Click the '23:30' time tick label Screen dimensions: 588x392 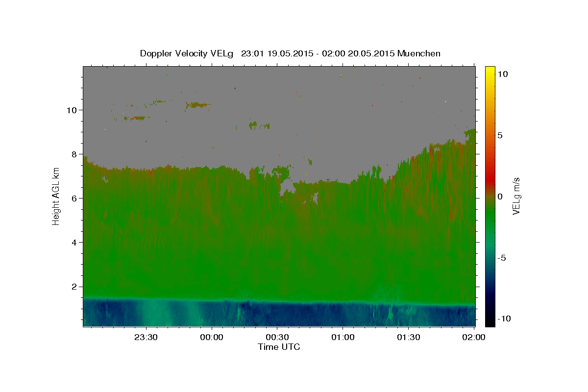tap(146, 337)
